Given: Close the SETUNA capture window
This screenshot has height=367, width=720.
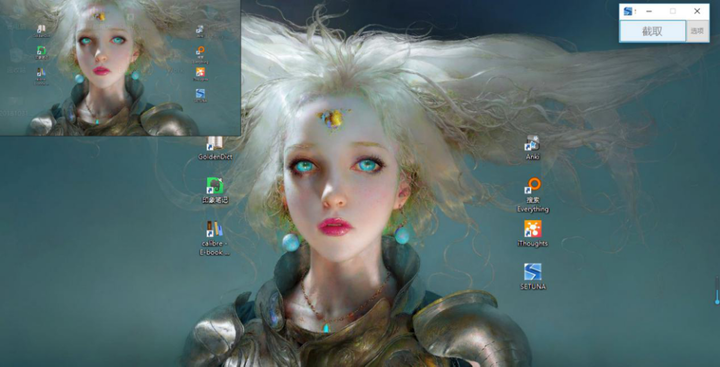Looking at the screenshot, I should click(697, 11).
